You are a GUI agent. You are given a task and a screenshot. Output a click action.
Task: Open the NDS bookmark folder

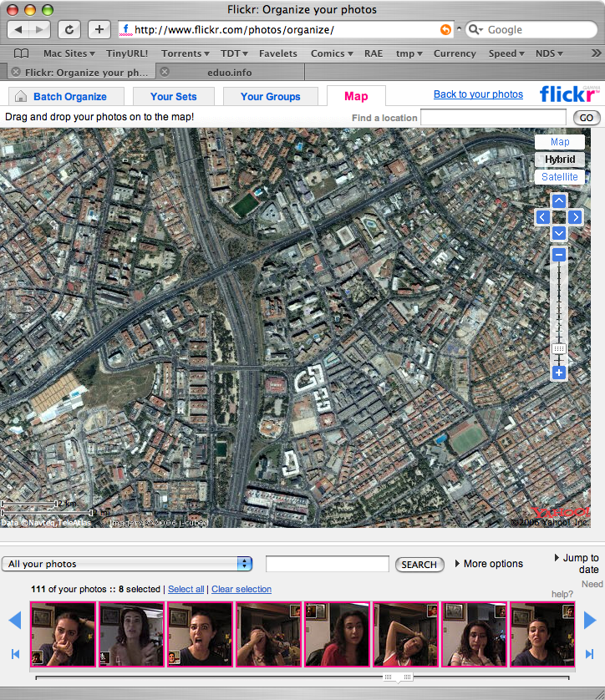point(549,53)
